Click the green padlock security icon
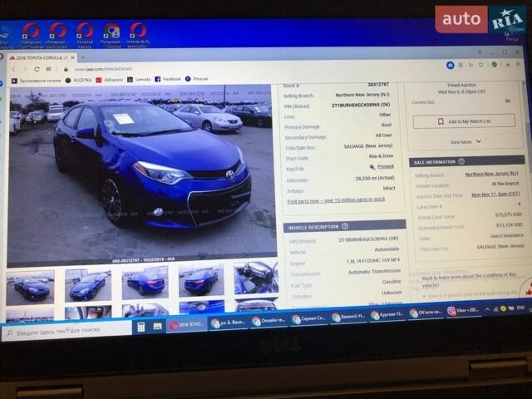 tap(66, 69)
